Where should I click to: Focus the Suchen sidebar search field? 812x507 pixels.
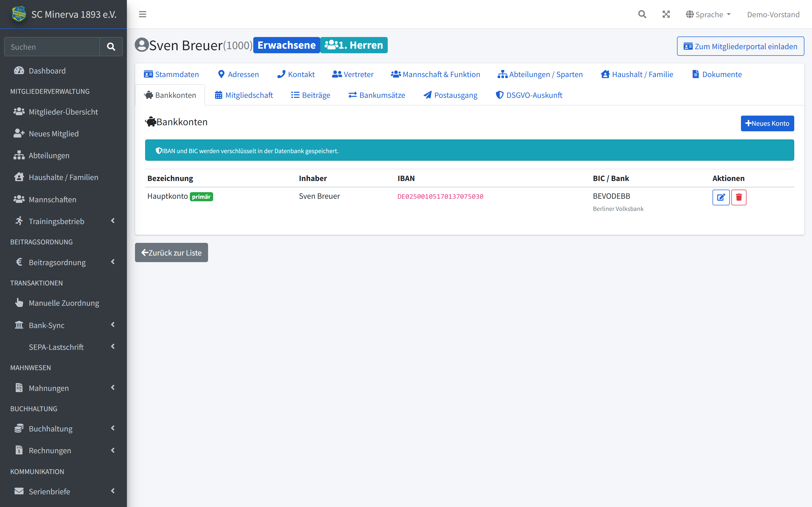(52, 47)
